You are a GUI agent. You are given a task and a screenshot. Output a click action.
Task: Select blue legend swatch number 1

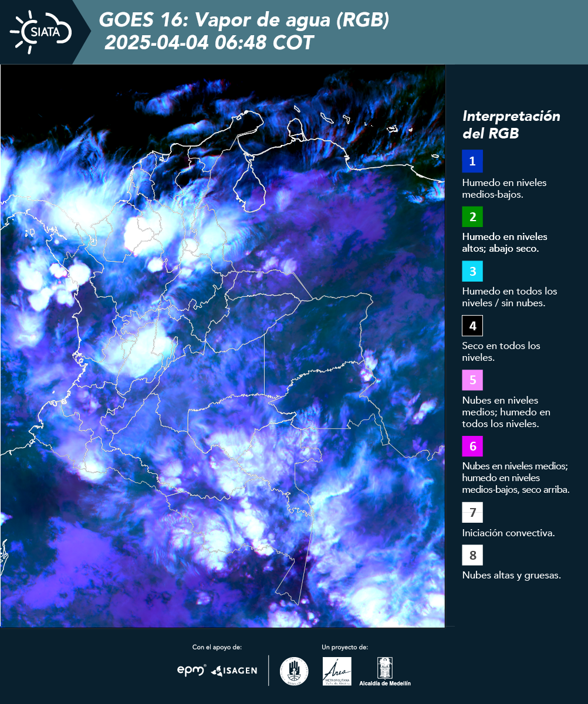[472, 161]
